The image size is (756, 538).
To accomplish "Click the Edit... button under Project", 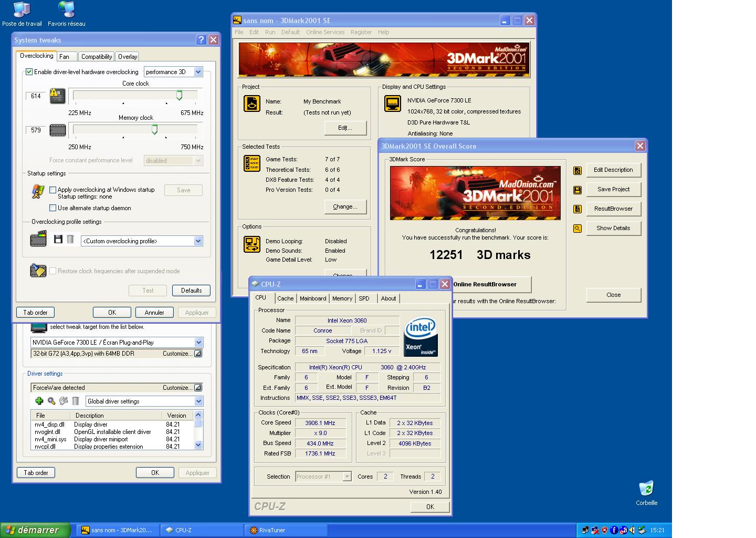I will coord(345,128).
